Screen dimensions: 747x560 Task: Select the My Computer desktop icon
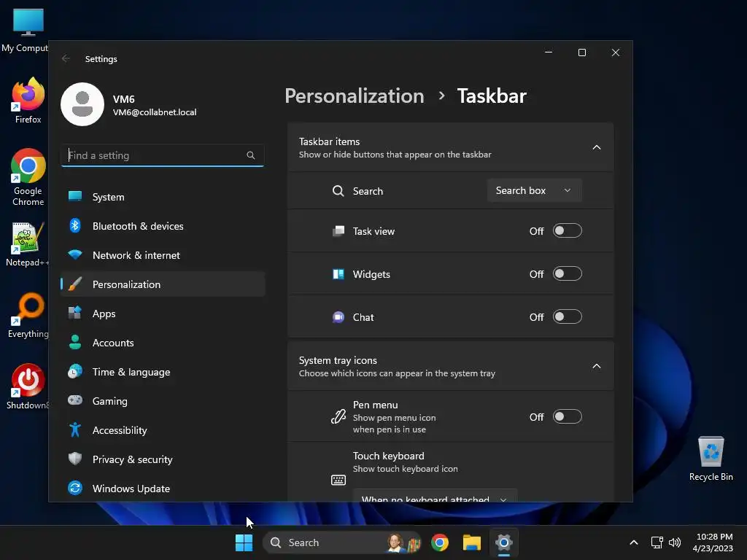coord(25,30)
